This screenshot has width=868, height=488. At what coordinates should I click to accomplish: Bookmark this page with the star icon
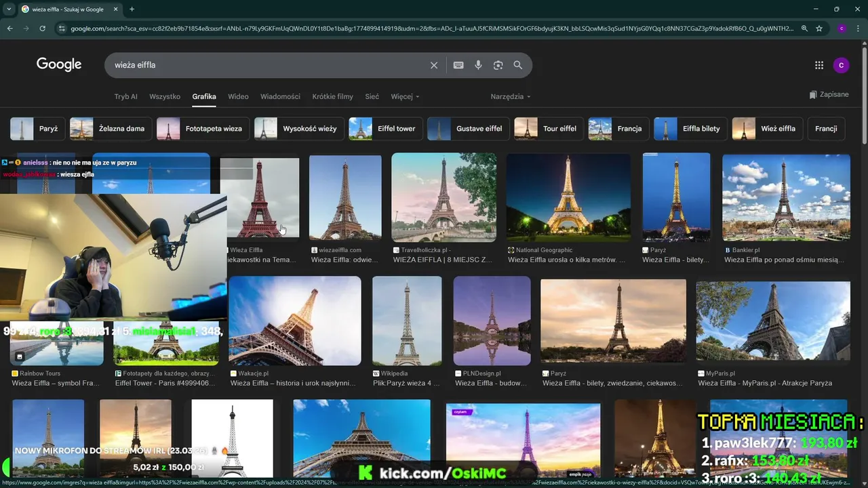[819, 28]
